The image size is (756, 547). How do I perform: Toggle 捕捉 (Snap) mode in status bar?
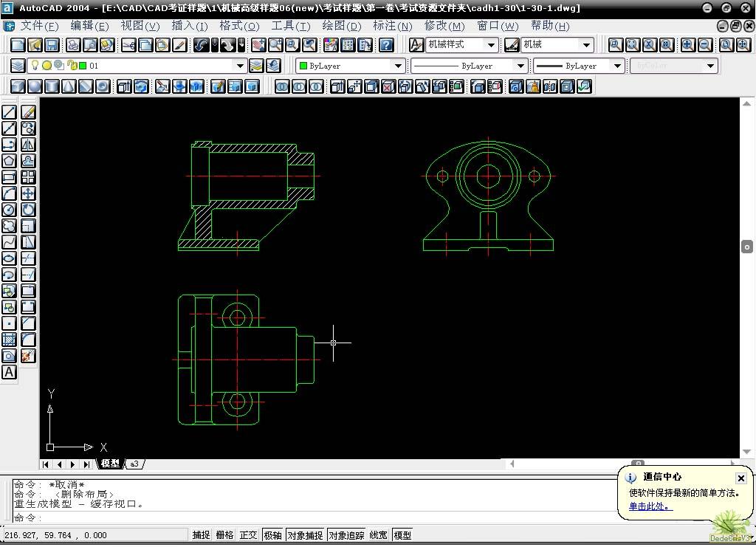[x=201, y=535]
